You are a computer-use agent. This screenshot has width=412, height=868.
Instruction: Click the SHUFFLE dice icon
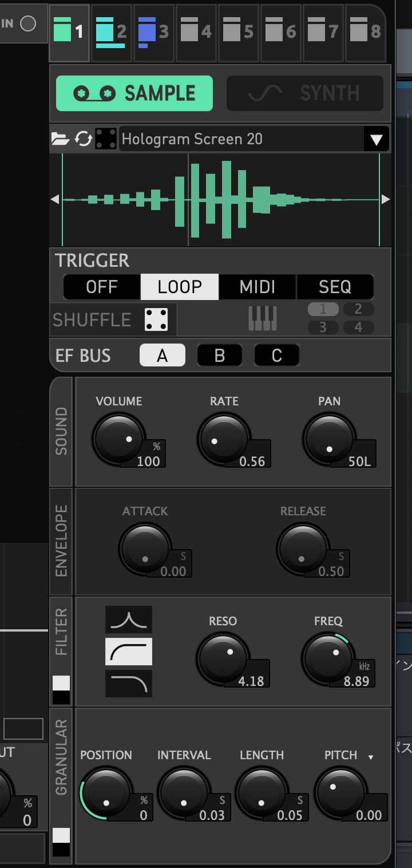[156, 319]
